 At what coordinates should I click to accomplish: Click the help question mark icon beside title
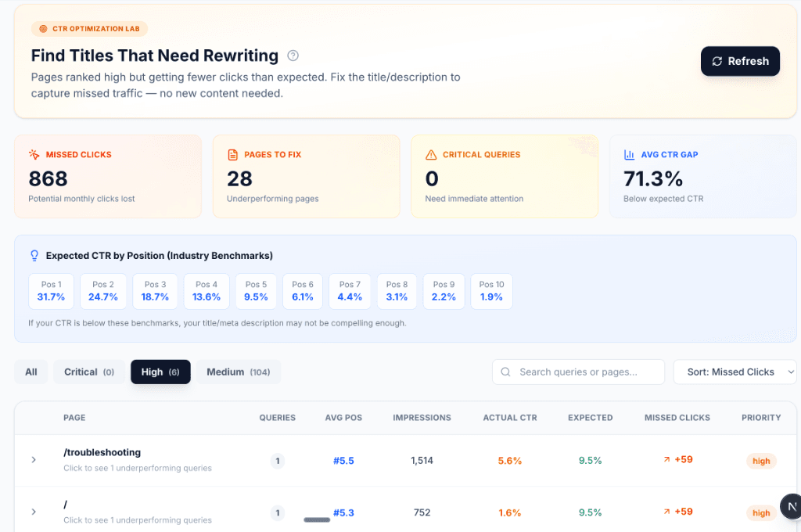[293, 56]
